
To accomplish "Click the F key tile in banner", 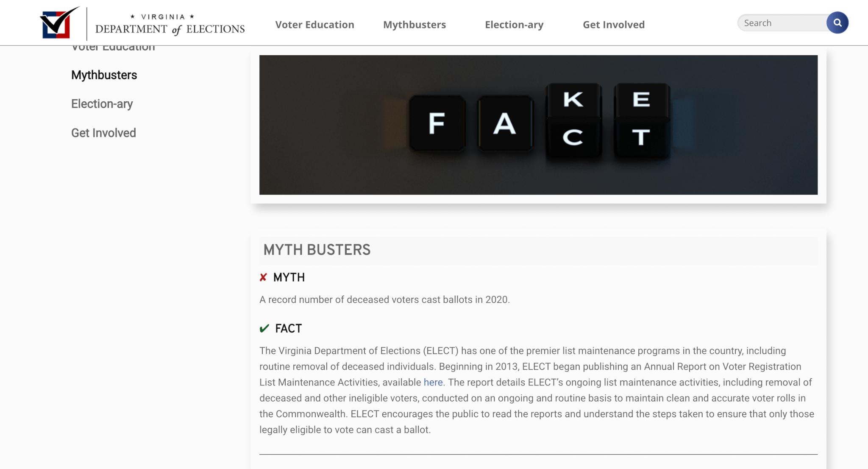I will (437, 123).
